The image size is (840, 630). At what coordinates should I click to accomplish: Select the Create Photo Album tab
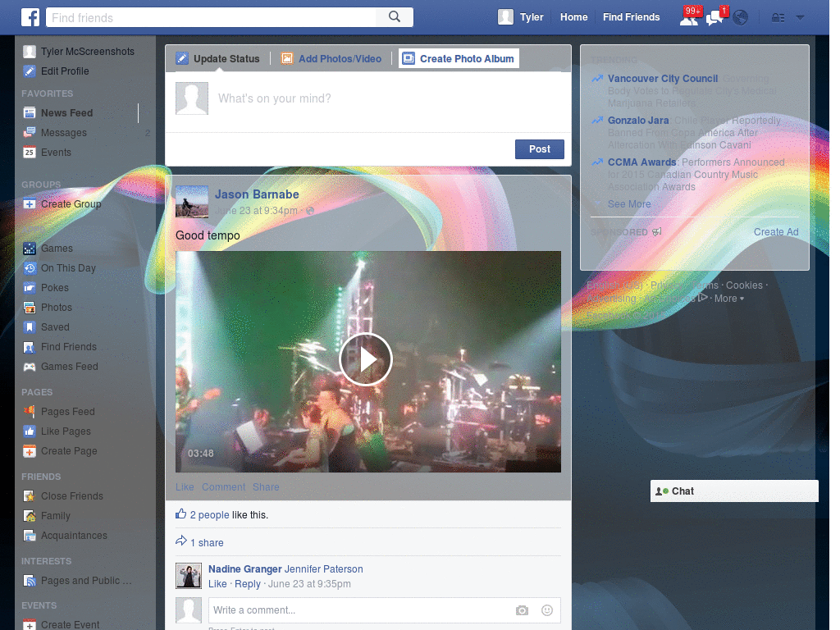pyautogui.click(x=459, y=58)
